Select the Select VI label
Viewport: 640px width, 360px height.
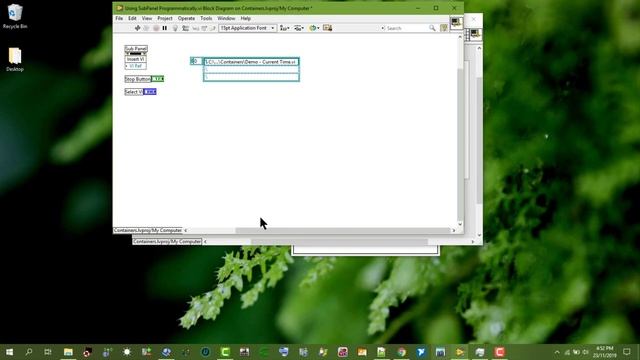[134, 92]
